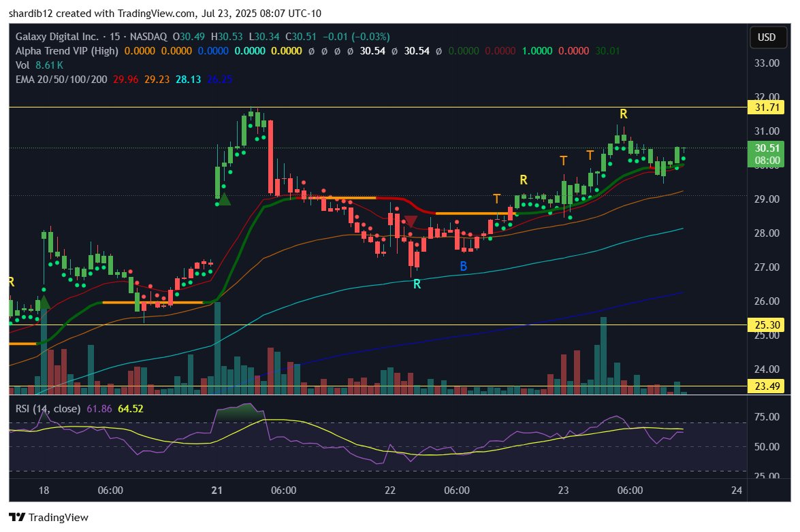
Task: Click the 24 date on the time axis
Action: tap(736, 491)
